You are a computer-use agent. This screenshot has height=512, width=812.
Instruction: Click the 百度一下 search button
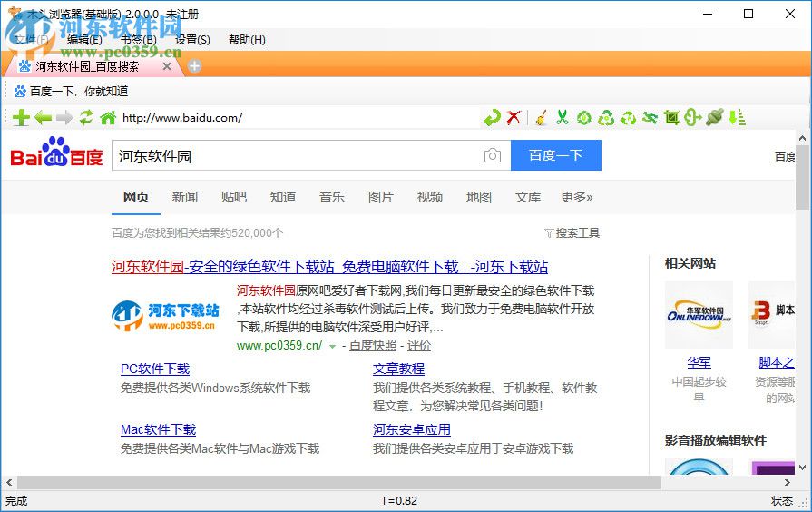point(555,155)
